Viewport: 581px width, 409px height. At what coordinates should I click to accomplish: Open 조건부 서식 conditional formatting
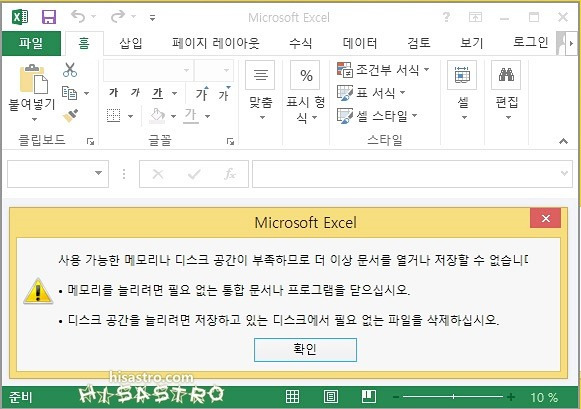(x=383, y=70)
